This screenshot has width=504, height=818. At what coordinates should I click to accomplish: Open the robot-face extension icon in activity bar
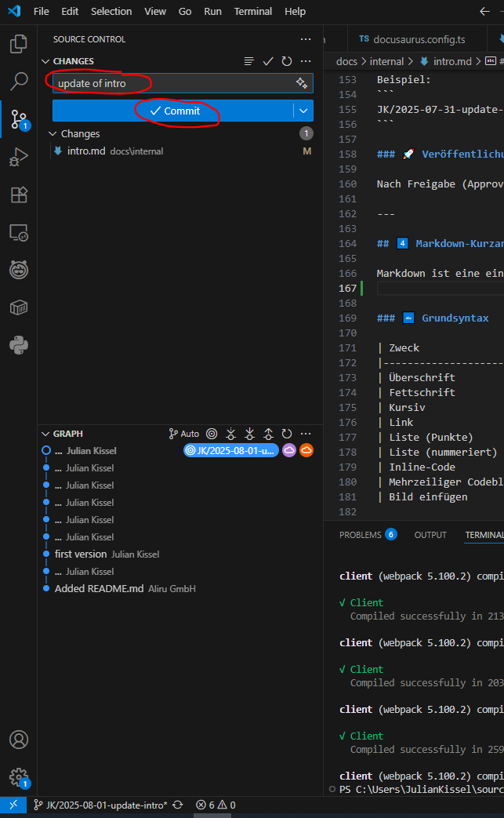(19, 270)
